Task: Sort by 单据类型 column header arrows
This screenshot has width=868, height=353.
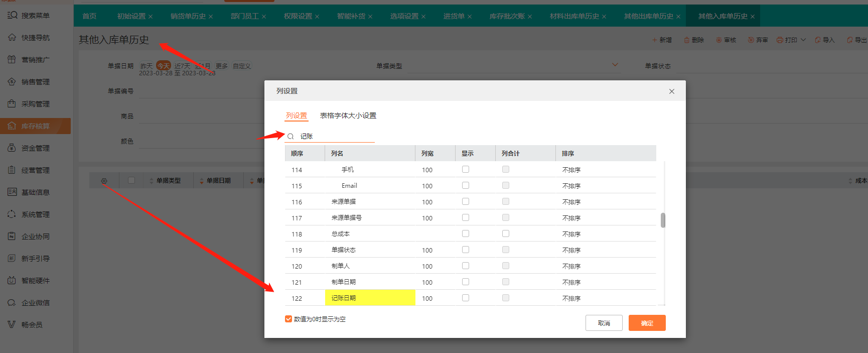Action: tap(152, 181)
